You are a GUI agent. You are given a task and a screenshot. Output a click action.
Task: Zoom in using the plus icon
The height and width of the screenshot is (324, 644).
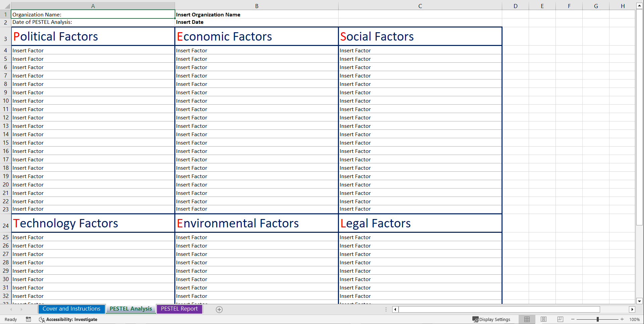pos(622,319)
